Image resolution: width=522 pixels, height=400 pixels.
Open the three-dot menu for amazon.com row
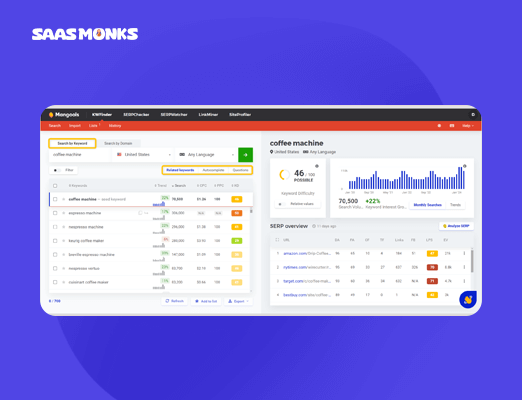click(x=464, y=254)
